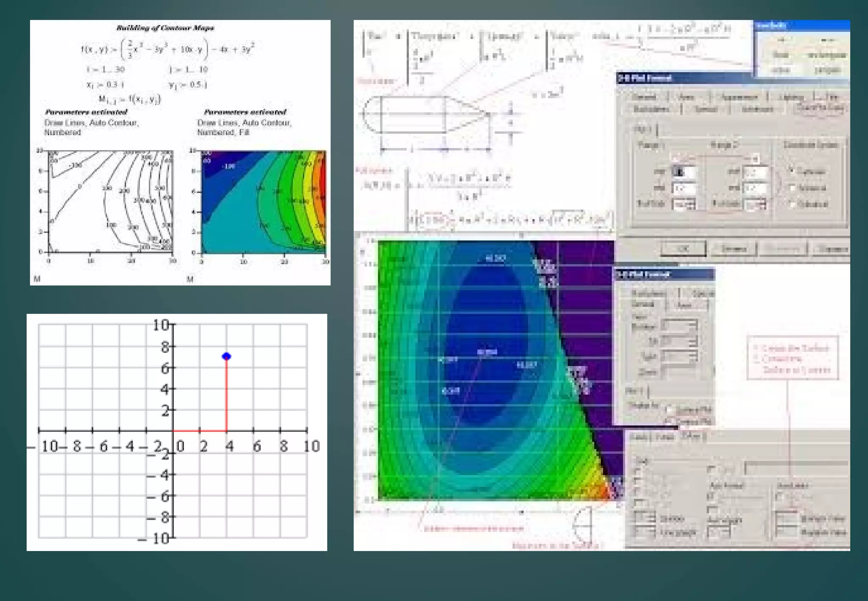868x601 pixels.
Task: Open the Appearance tab
Action: (x=739, y=97)
